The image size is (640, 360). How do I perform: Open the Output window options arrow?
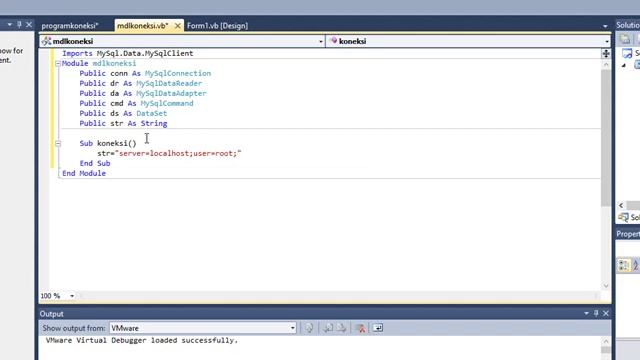click(586, 313)
